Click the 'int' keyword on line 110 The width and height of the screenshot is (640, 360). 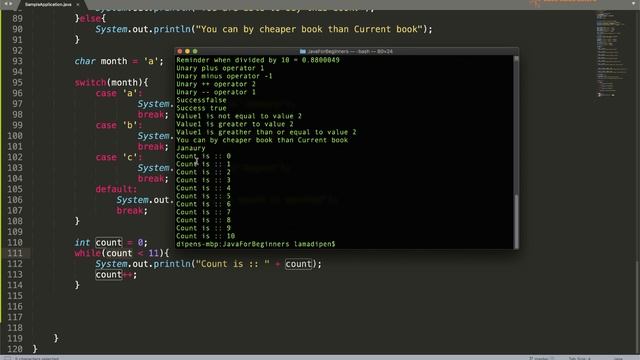click(x=82, y=242)
